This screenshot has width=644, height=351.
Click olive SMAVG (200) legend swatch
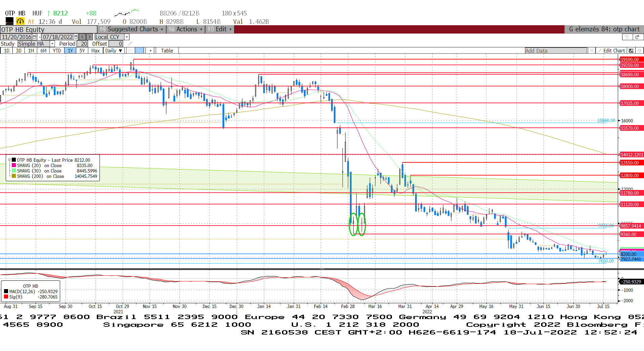[x=14, y=176]
